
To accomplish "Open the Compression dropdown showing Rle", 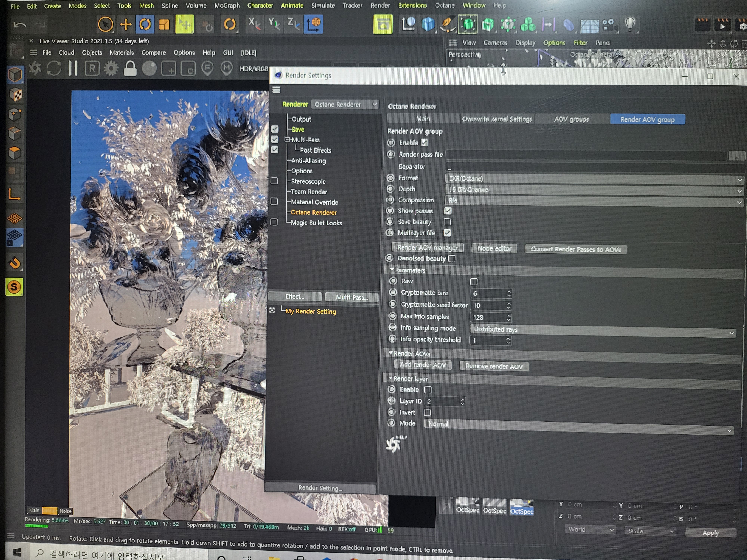I will coord(595,201).
